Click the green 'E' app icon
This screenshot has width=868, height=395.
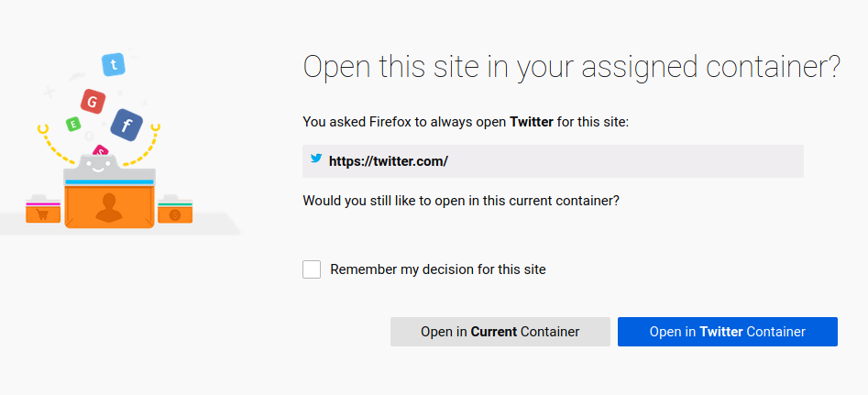[72, 124]
